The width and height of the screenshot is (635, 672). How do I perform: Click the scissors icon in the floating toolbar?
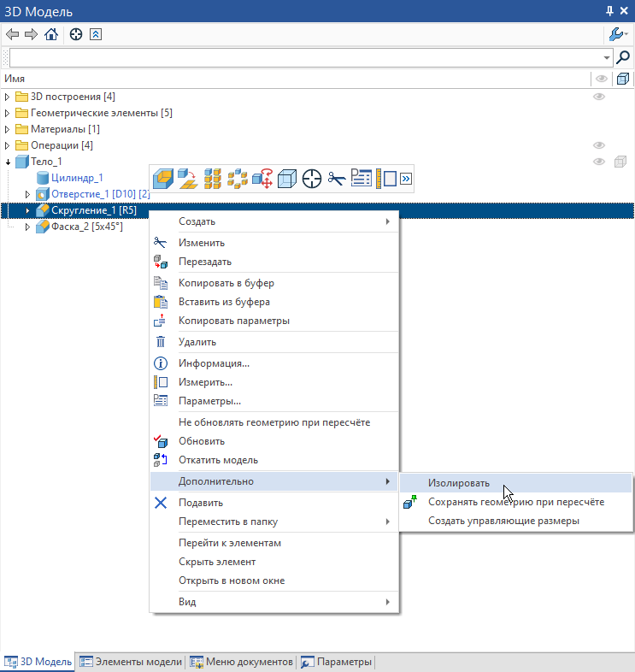click(x=336, y=178)
